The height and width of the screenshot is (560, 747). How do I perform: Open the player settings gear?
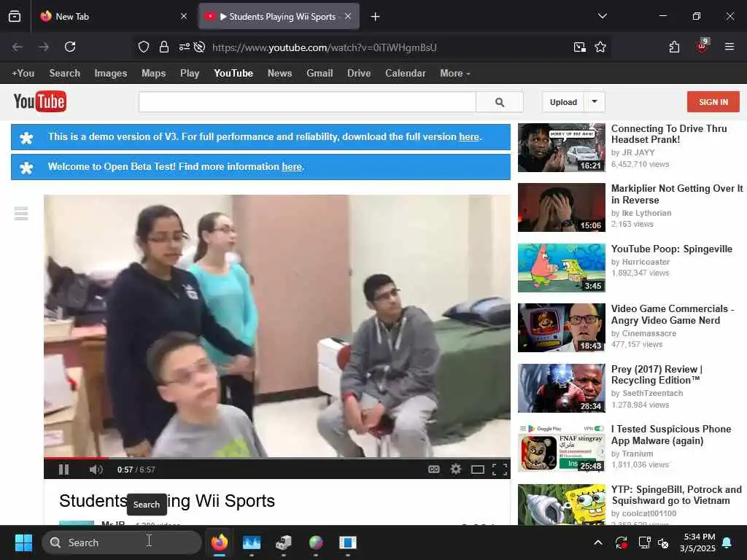(x=455, y=470)
